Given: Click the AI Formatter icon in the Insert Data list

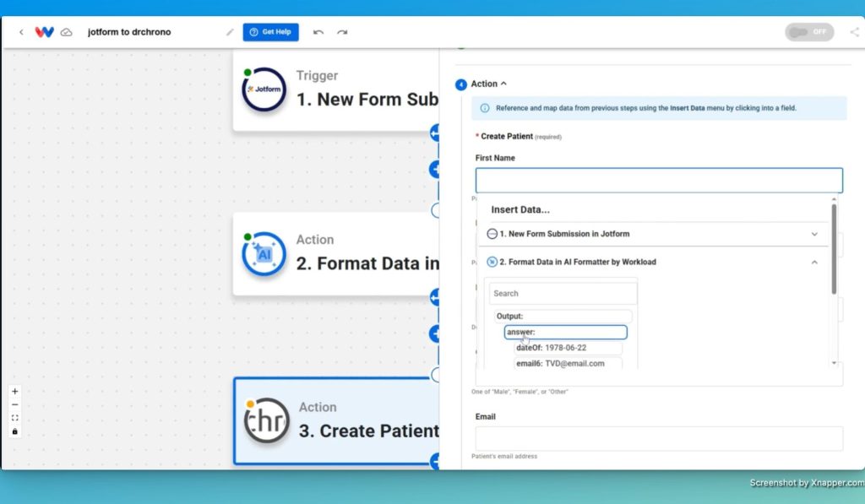Looking at the screenshot, I should tap(492, 262).
